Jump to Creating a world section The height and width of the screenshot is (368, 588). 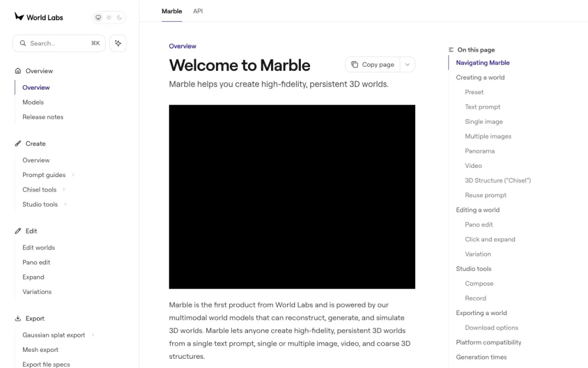[481, 78]
